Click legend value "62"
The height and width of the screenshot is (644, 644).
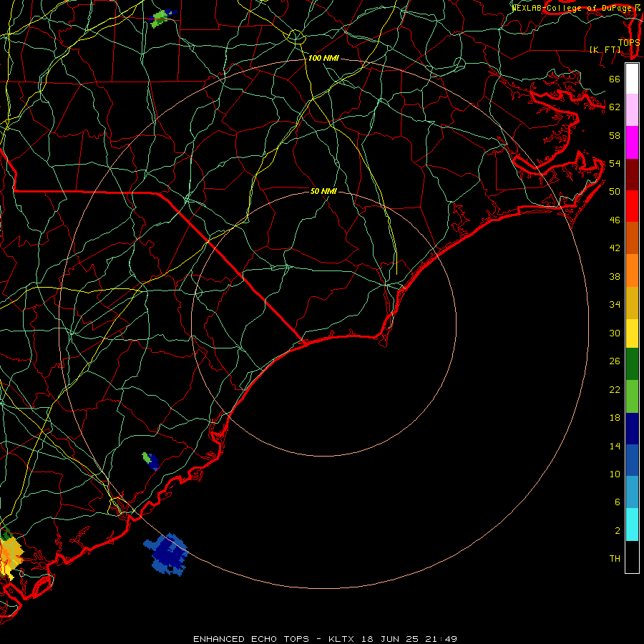pyautogui.click(x=615, y=107)
